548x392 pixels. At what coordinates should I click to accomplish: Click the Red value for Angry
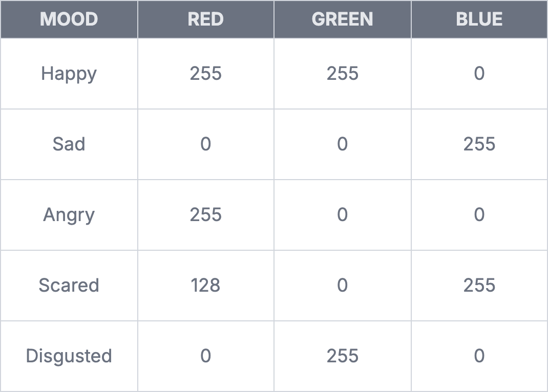coord(206,214)
